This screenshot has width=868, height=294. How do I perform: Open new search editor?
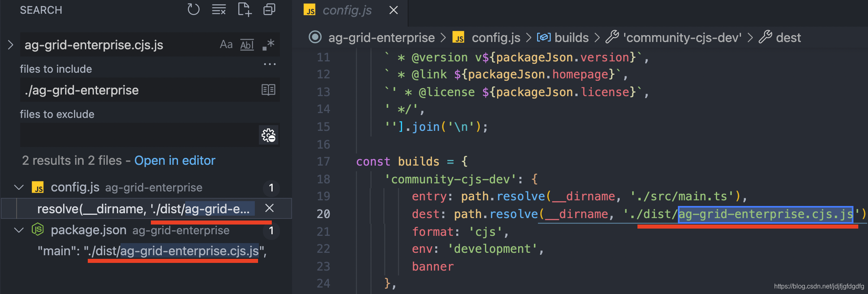click(244, 9)
